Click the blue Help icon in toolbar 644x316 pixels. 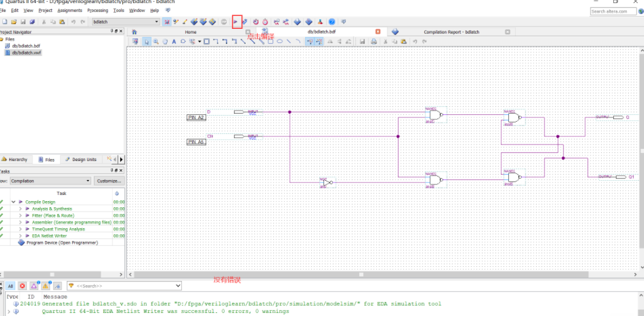(332, 22)
